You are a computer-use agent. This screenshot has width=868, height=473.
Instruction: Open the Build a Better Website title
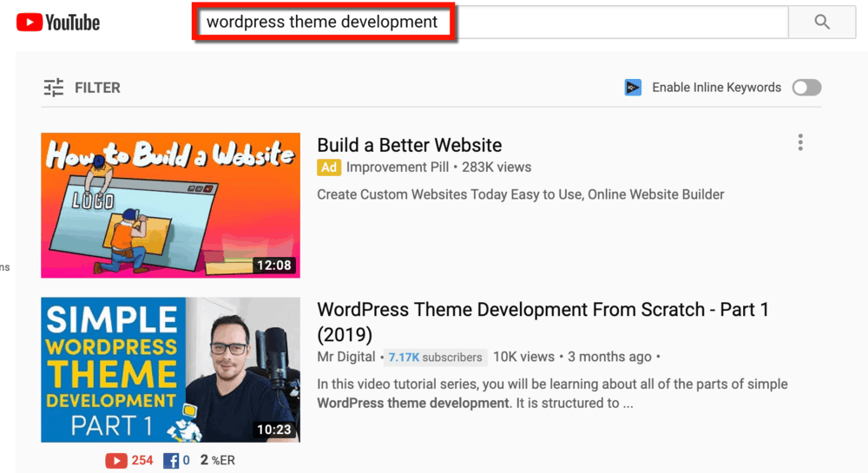(410, 145)
